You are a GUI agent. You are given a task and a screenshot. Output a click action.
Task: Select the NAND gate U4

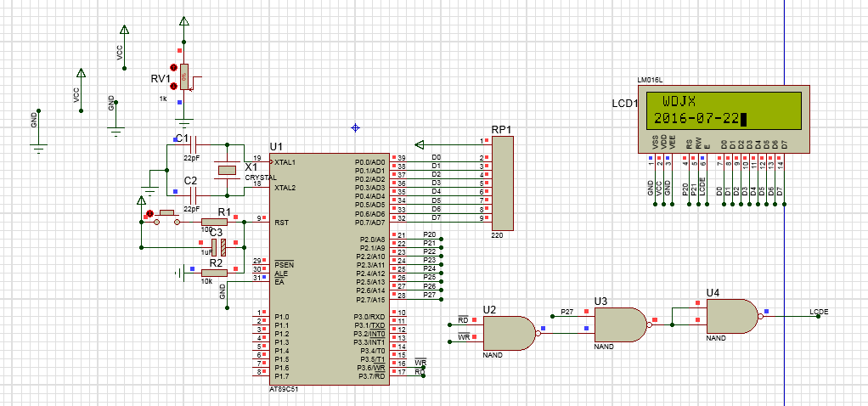click(x=730, y=316)
